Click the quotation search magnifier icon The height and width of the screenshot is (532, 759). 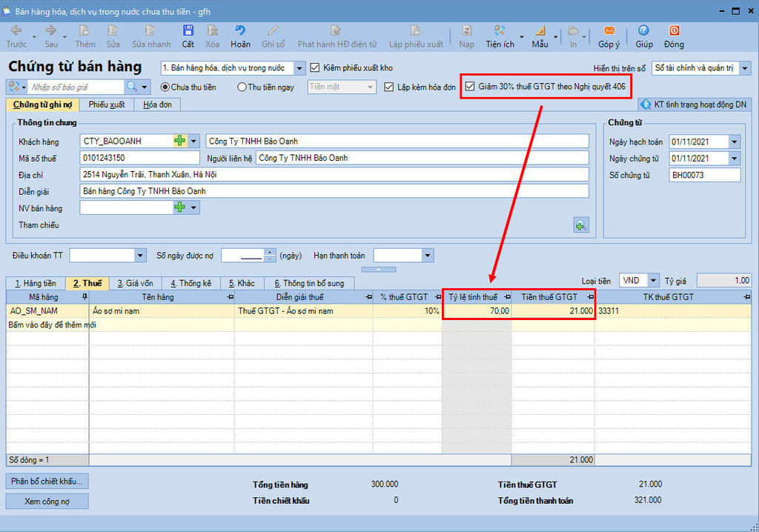tap(132, 87)
